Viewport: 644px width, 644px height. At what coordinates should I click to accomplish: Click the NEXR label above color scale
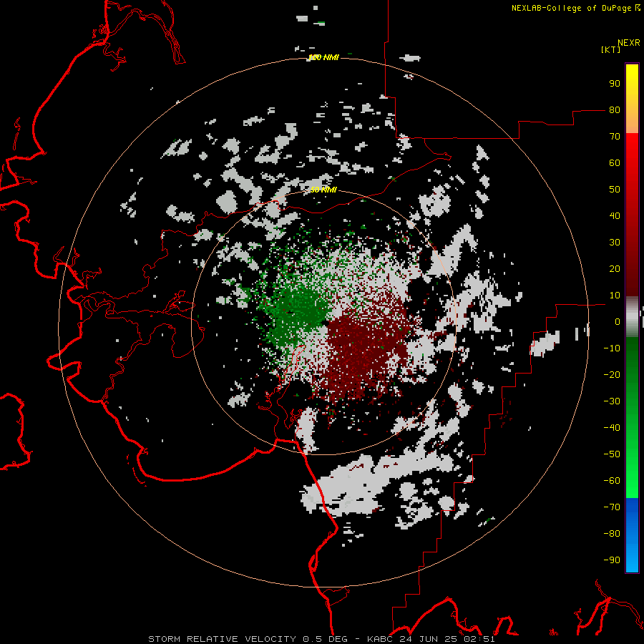point(628,42)
